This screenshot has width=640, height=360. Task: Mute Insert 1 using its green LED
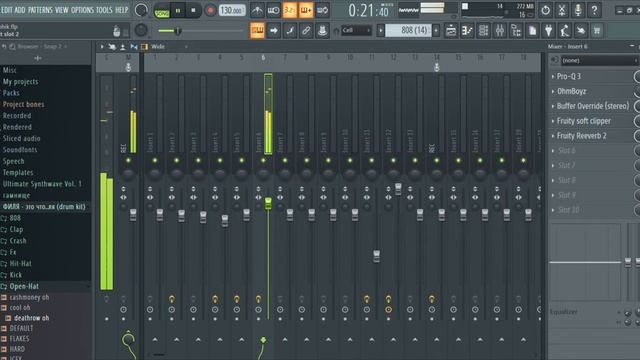[155, 160]
